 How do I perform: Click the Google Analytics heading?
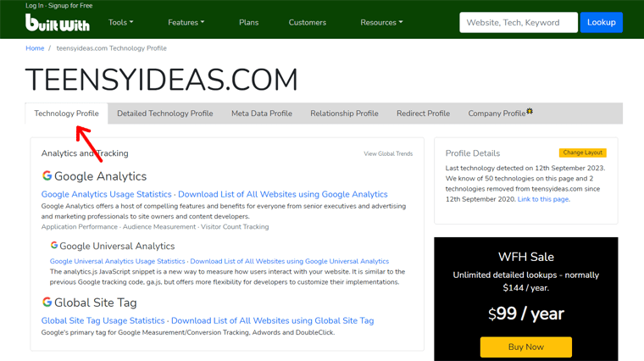coord(100,176)
